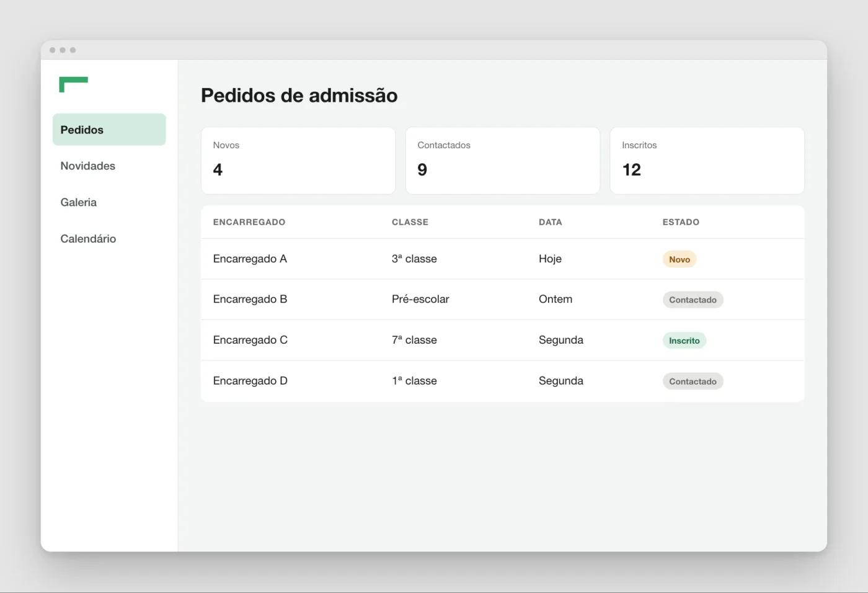Image resolution: width=868 pixels, height=593 pixels.
Task: Click the Novo status badge
Action: [x=680, y=259]
